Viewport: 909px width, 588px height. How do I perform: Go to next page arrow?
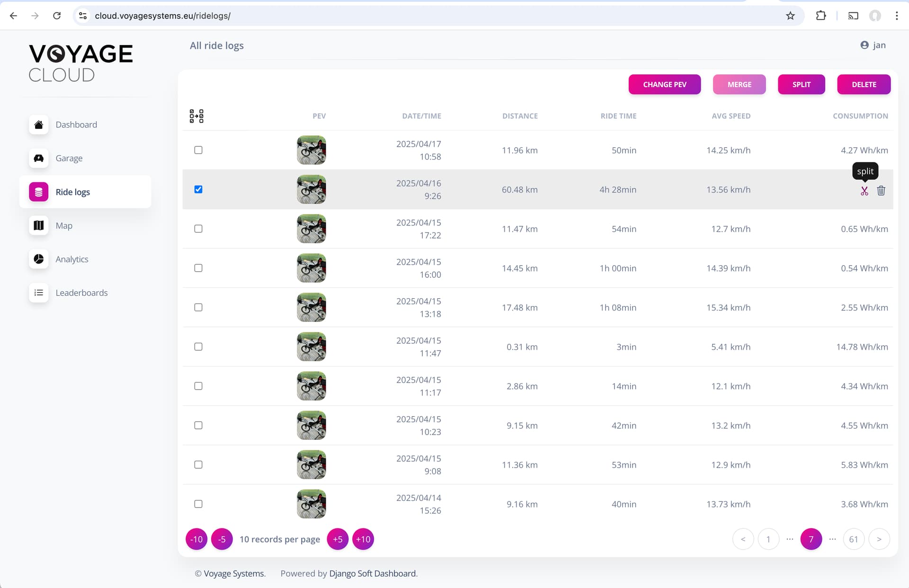[879, 539]
